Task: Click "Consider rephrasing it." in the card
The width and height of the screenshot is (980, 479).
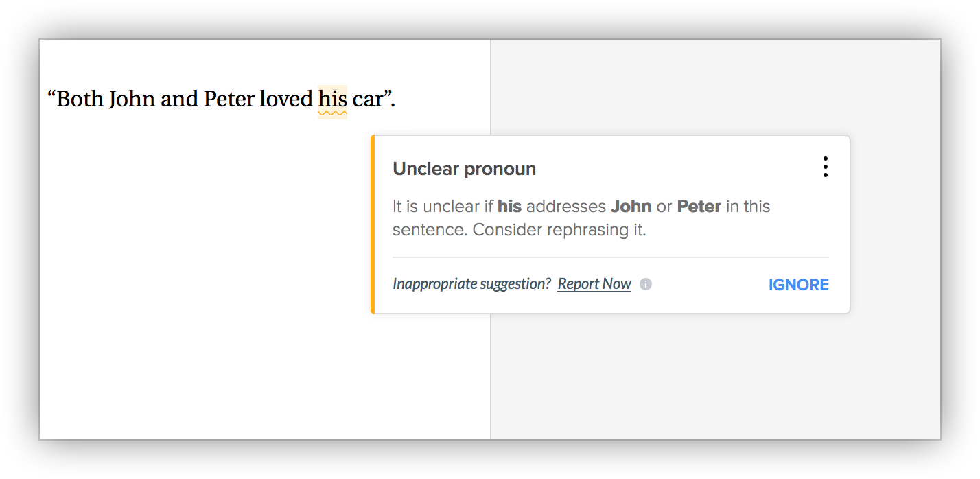Action: (x=559, y=230)
